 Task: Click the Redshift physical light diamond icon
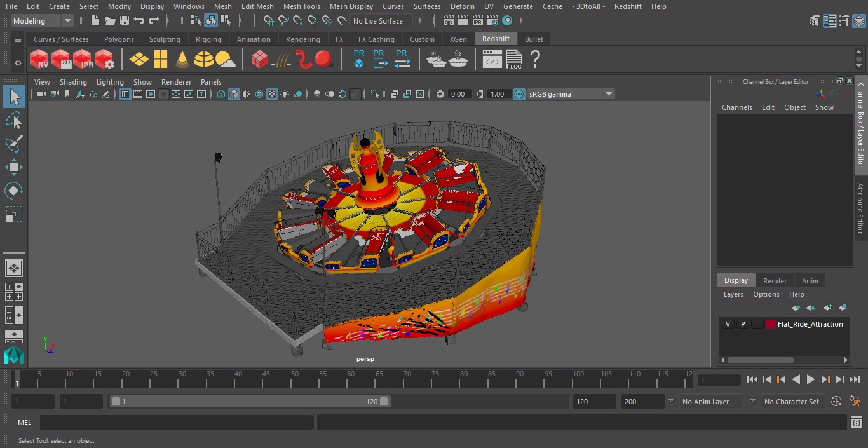(139, 59)
